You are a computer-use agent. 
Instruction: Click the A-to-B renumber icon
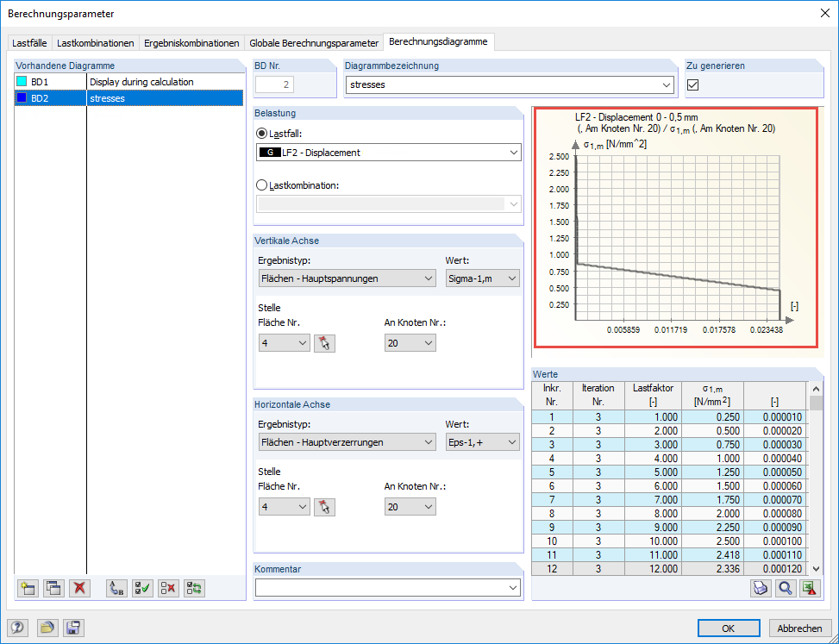click(x=116, y=588)
